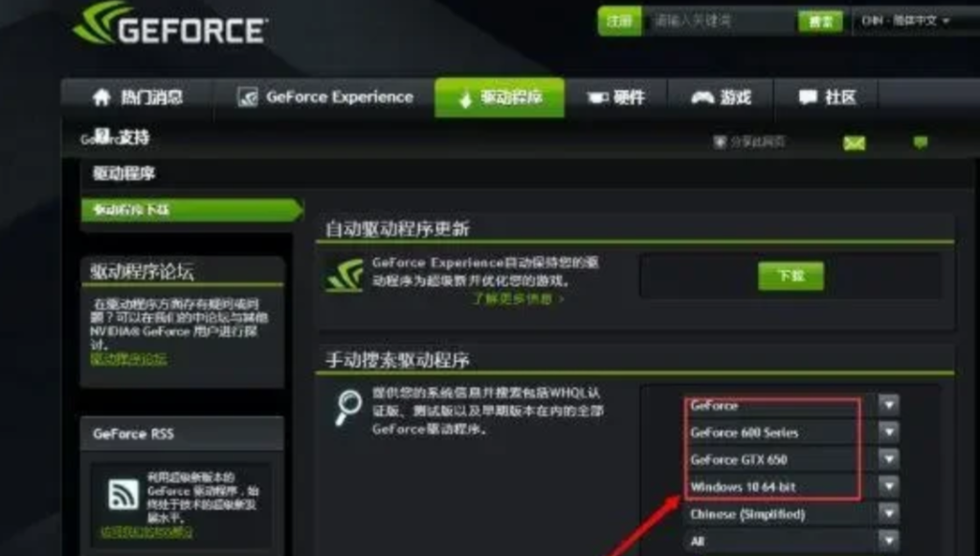Click the green speech bubble share icon
The height and width of the screenshot is (556, 980).
click(920, 143)
